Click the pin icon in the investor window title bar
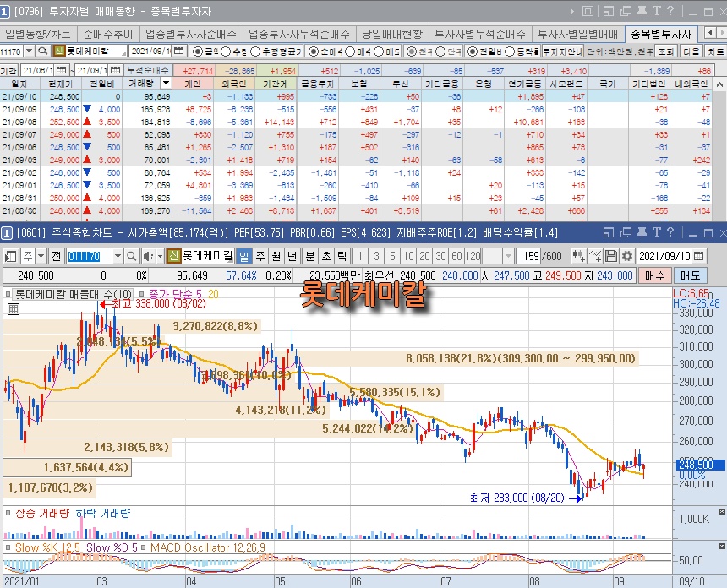The width and height of the screenshot is (727, 588). pyautogui.click(x=642, y=11)
